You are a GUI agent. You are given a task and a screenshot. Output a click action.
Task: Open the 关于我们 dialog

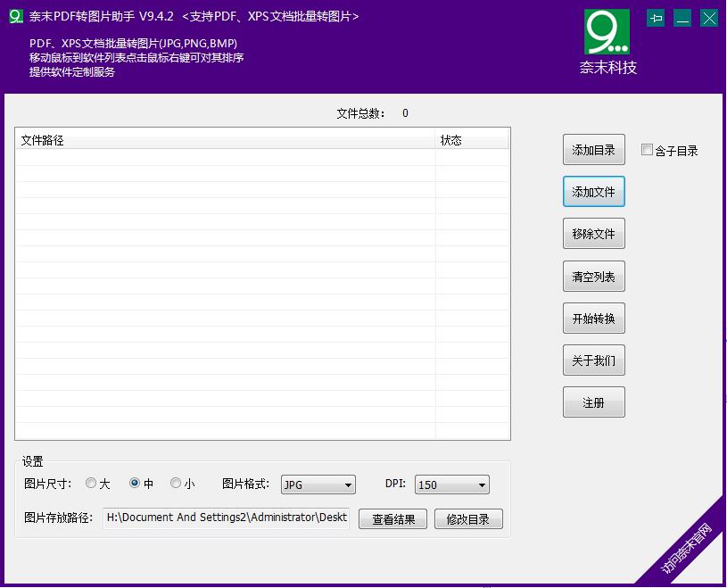tap(593, 360)
